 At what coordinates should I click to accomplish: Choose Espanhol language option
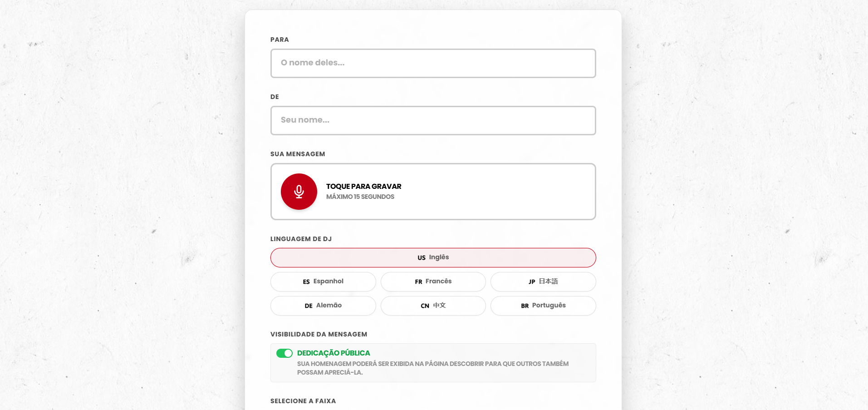coord(323,282)
